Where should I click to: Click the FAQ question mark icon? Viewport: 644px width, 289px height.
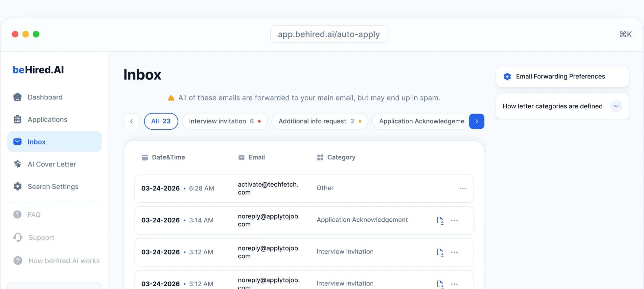pos(17,214)
